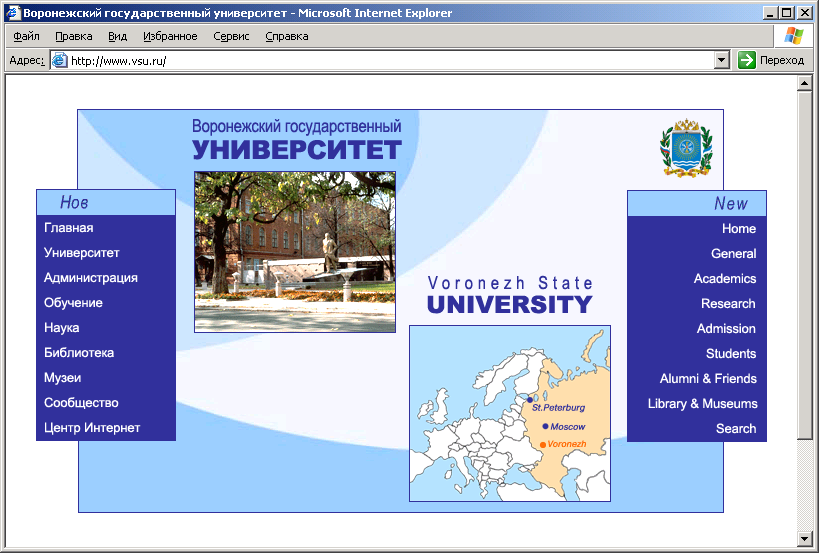
Task: Click St.Peterburg label on the map
Action: click(x=558, y=408)
